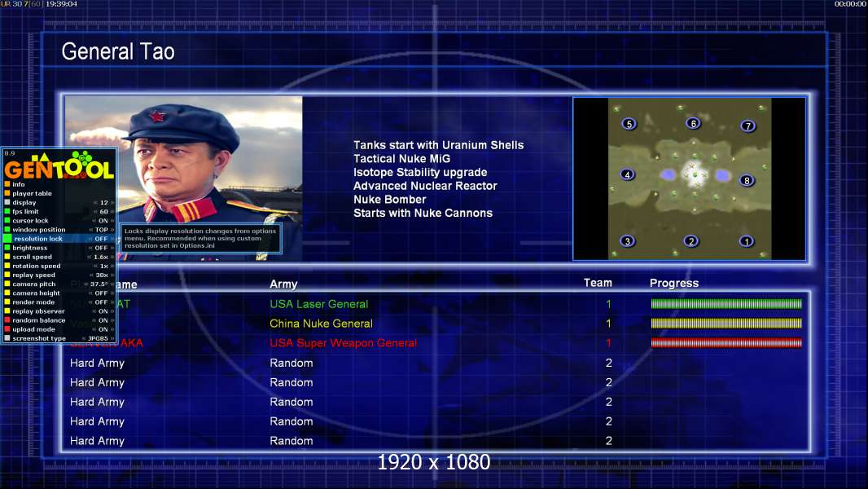
Task: Click the China Nuke General army text
Action: tap(321, 324)
